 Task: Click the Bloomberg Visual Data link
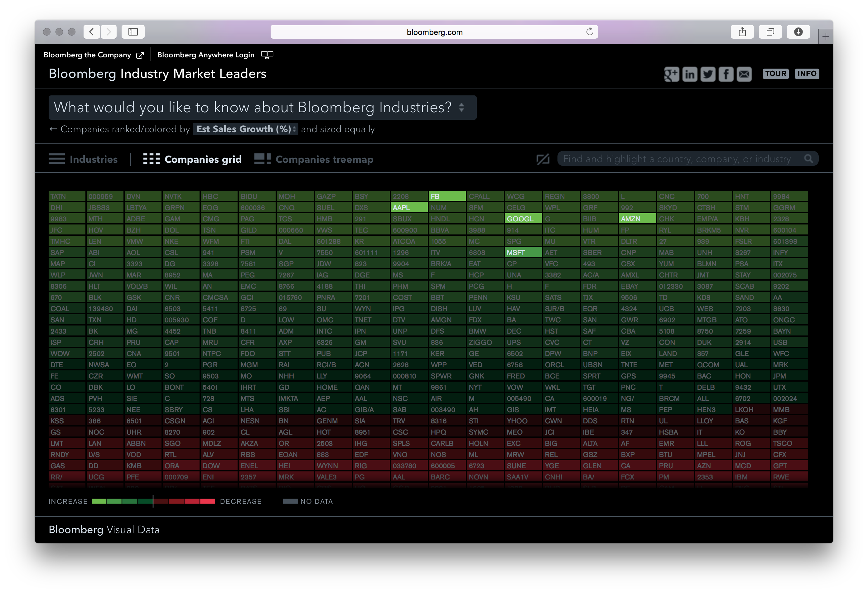pyautogui.click(x=104, y=529)
